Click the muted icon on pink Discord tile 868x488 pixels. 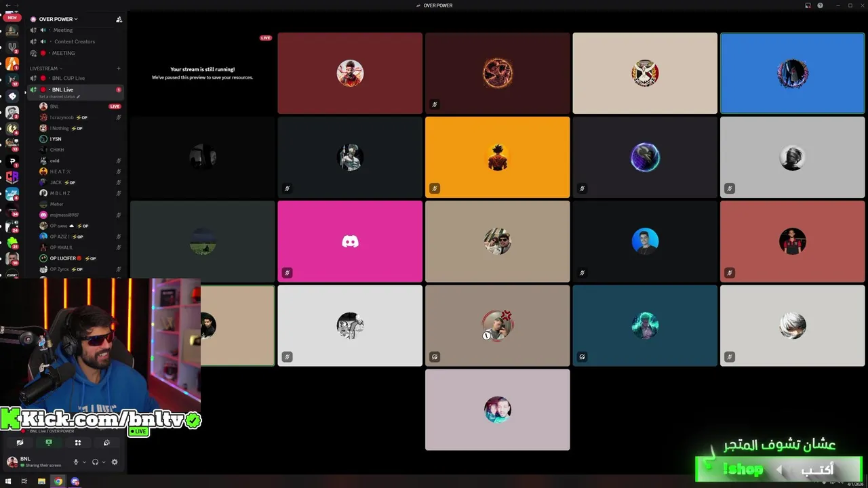pos(287,272)
